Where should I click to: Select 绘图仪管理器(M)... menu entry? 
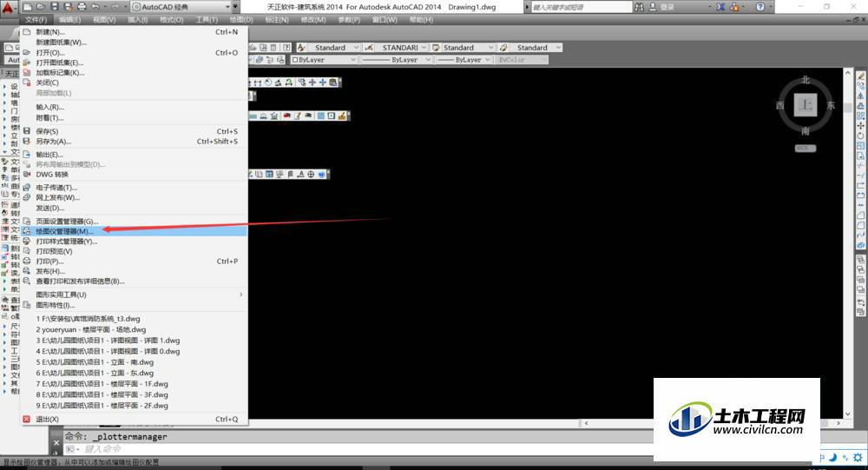pos(134,231)
